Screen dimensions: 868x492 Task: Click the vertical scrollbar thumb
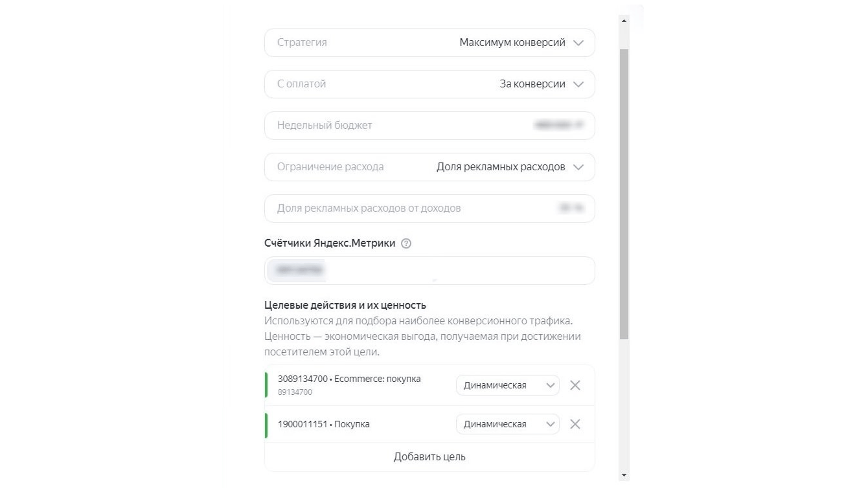click(x=624, y=194)
